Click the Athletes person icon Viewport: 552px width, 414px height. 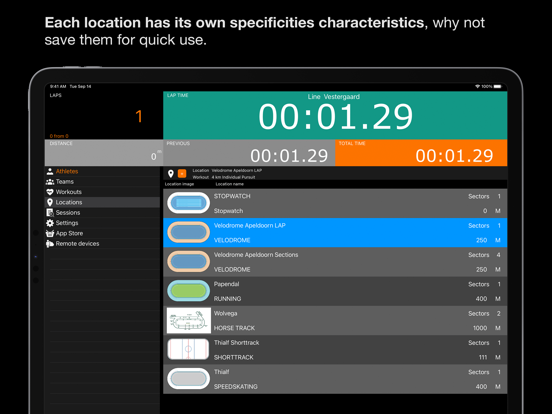pos(50,171)
